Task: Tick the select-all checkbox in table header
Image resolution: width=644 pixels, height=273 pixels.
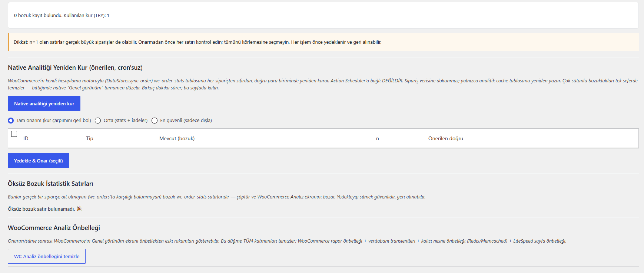Action: (14, 134)
